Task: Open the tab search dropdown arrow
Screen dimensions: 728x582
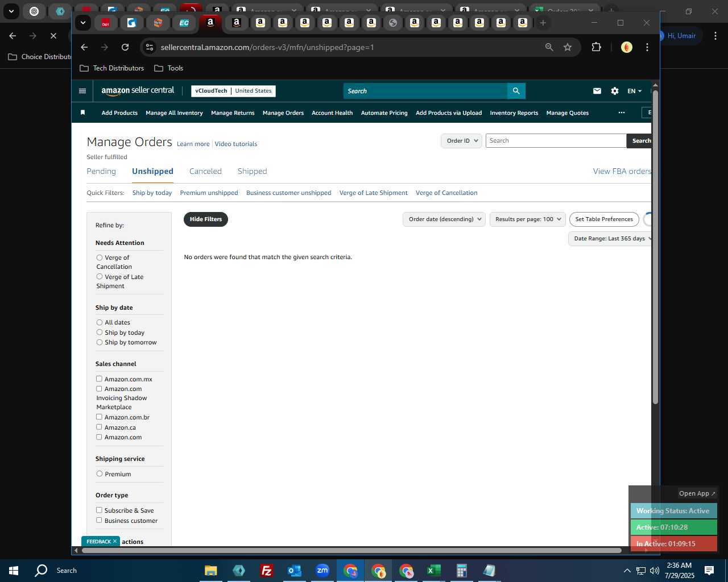Action: [83, 23]
